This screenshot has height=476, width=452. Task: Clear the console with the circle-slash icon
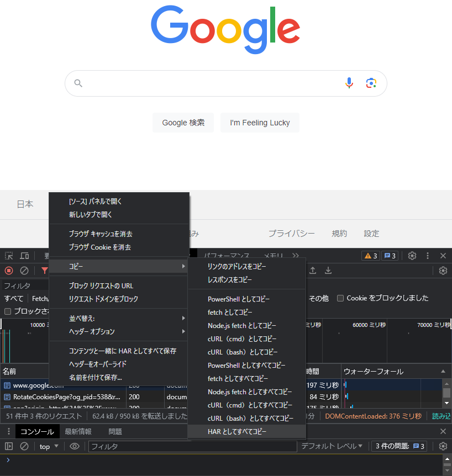pyautogui.click(x=24, y=446)
